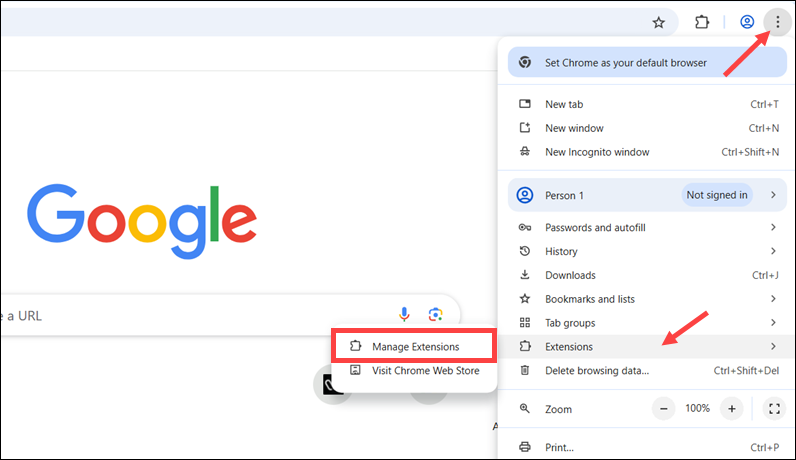Expand the Bookmarks and lists submenu chevron

(x=773, y=299)
